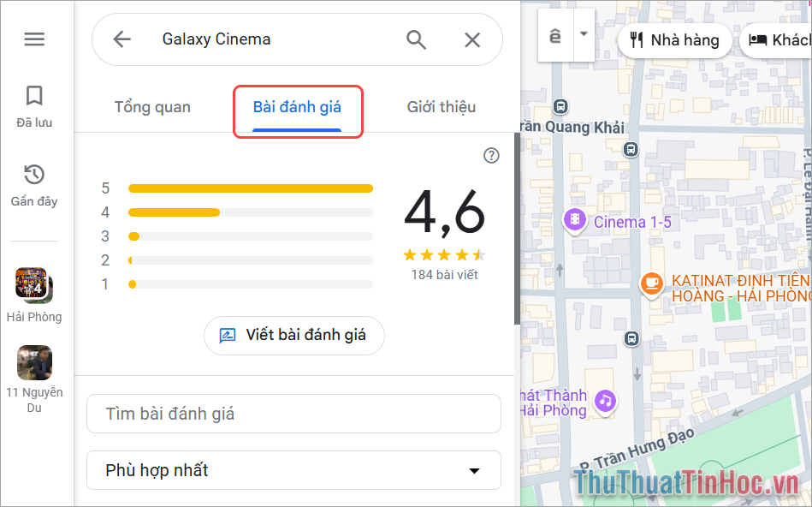Focus the Tìm bài đánh giá search field

[293, 414]
